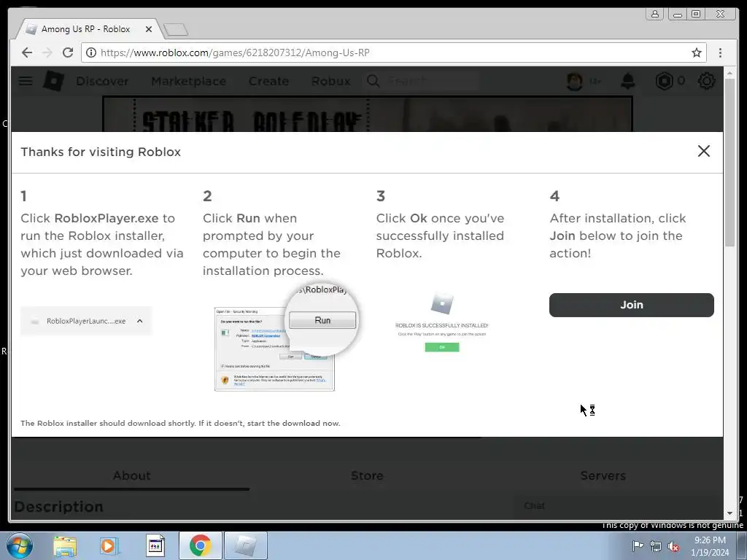
Task: Click the green Ok button in the illustration
Action: click(442, 347)
